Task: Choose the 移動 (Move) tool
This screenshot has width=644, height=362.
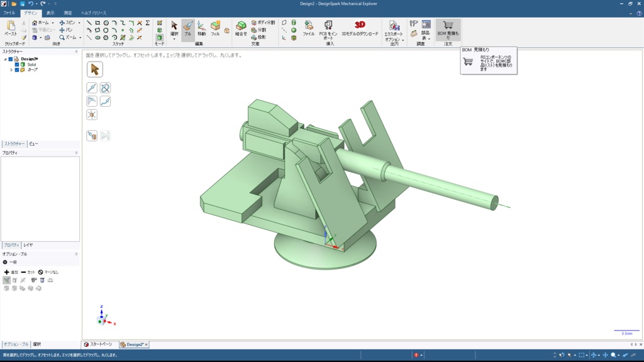Action: pos(201,29)
